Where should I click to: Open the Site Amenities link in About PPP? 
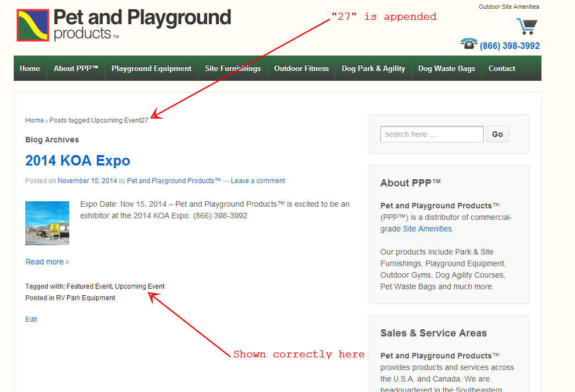(427, 229)
